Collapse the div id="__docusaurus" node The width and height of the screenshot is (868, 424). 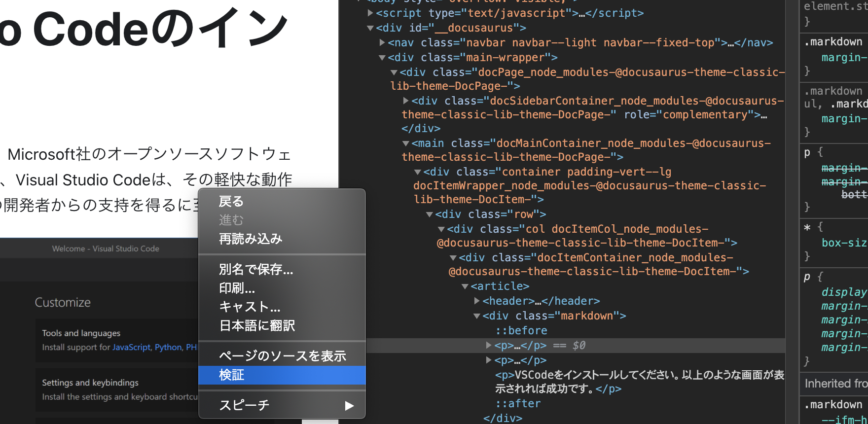(370, 28)
